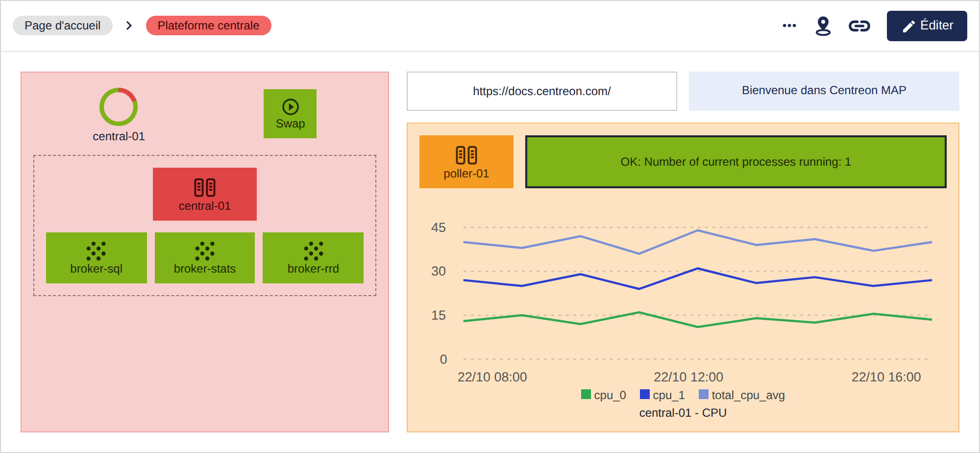This screenshot has height=453, width=980.
Task: Select the red central-01 host tile
Action: [x=205, y=194]
